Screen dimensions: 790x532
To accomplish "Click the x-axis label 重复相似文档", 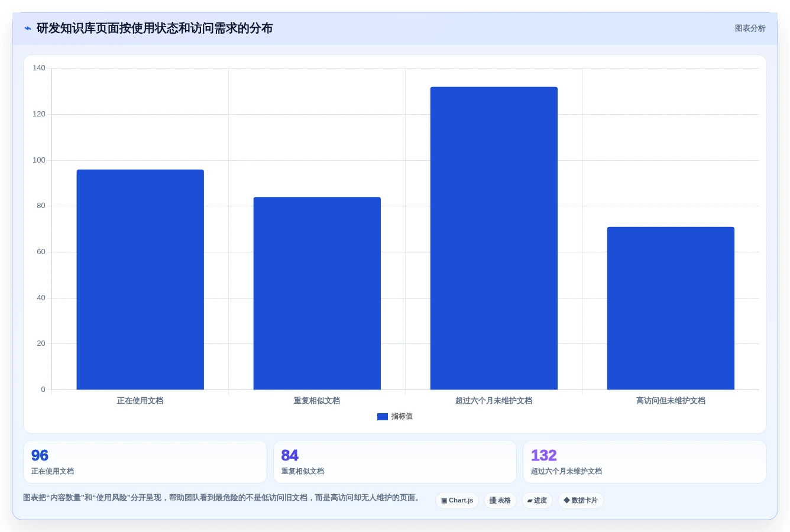I will click(x=317, y=401).
